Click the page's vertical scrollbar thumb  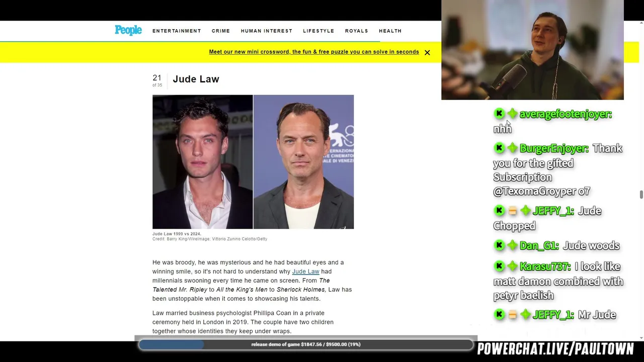641,195
